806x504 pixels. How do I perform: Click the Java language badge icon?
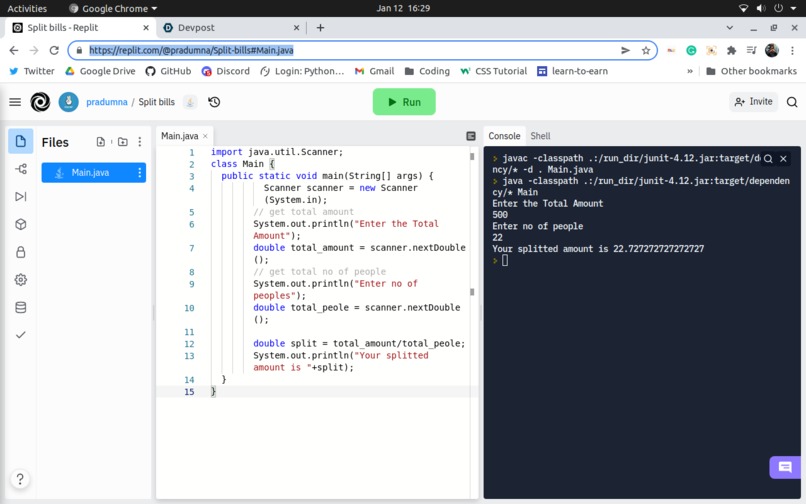tap(190, 102)
